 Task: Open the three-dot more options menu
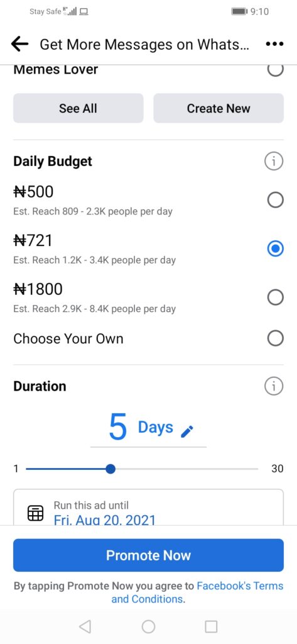tap(274, 44)
